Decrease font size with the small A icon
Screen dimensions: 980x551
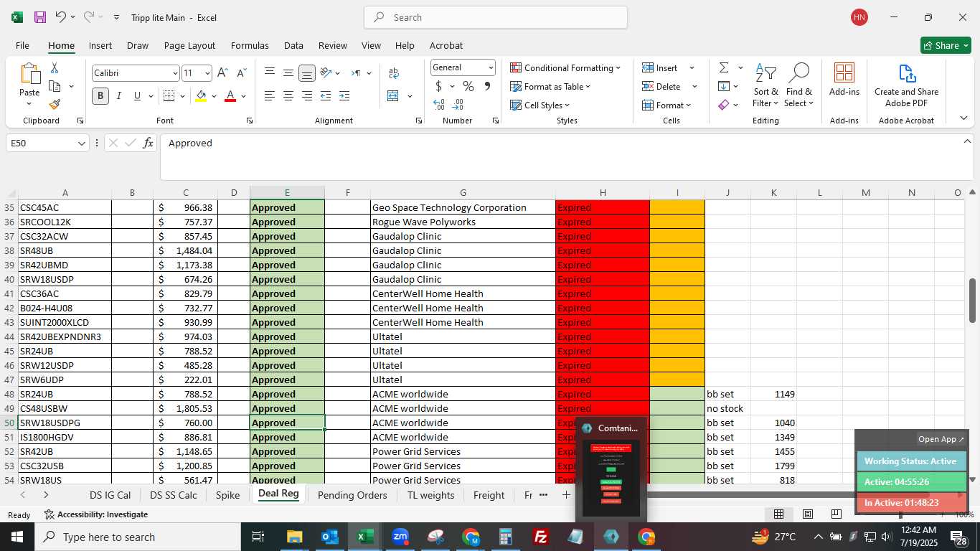click(241, 73)
